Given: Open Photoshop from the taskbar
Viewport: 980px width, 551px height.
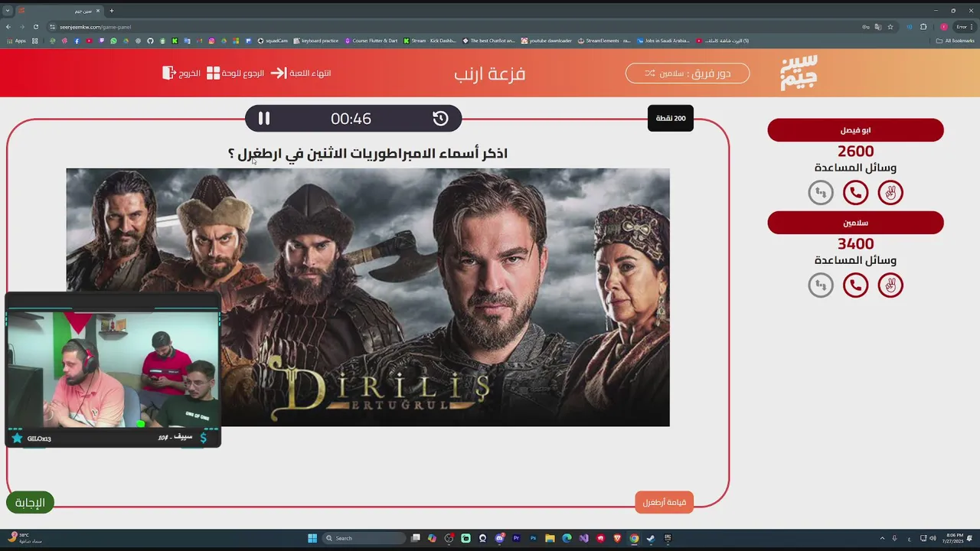Looking at the screenshot, I should (533, 538).
